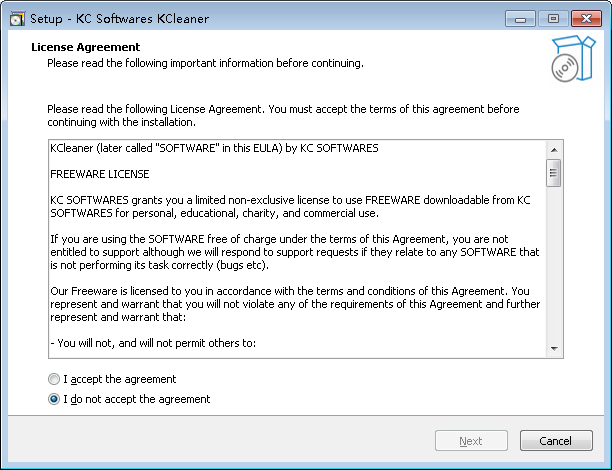Click the Setup icon in the title bar
Screen dimensions: 612x470
(17, 18)
